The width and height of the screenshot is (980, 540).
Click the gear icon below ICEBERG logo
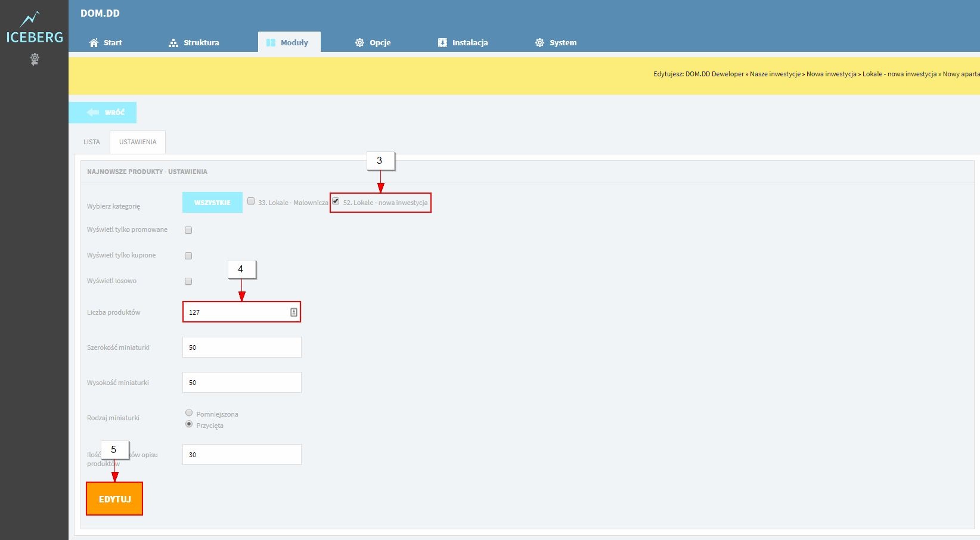pos(35,59)
